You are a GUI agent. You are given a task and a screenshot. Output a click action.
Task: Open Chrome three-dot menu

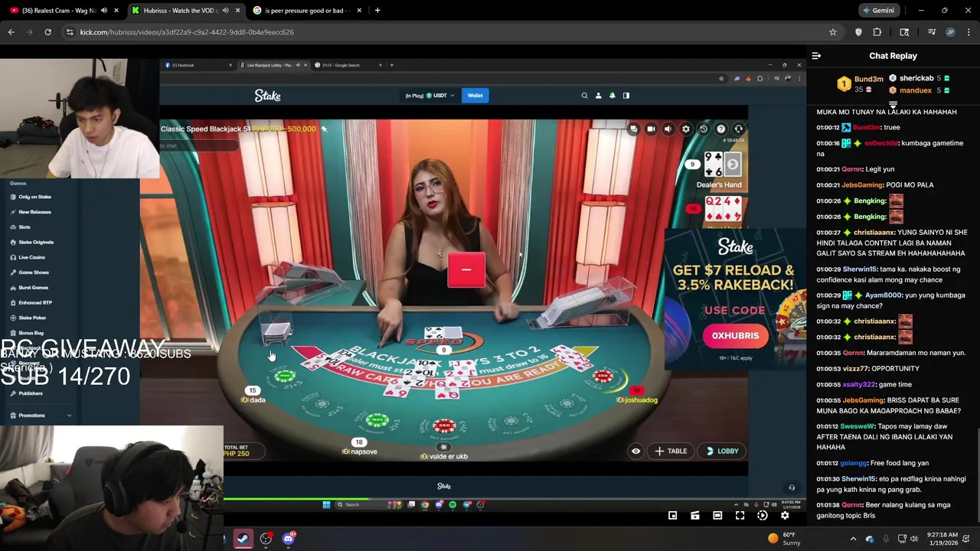[969, 32]
